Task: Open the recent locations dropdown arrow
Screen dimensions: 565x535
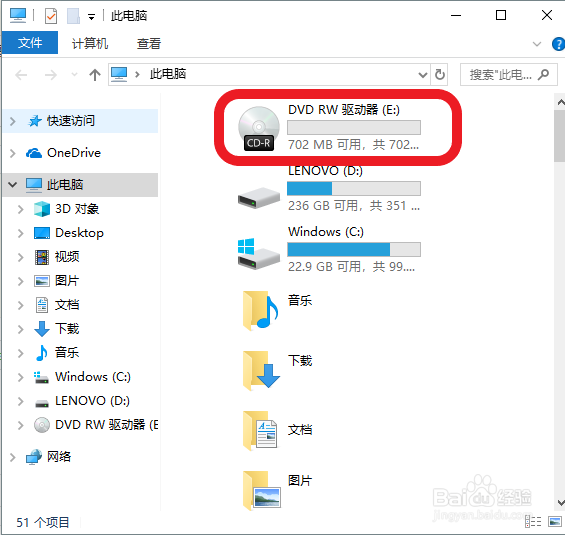Action: (74, 75)
